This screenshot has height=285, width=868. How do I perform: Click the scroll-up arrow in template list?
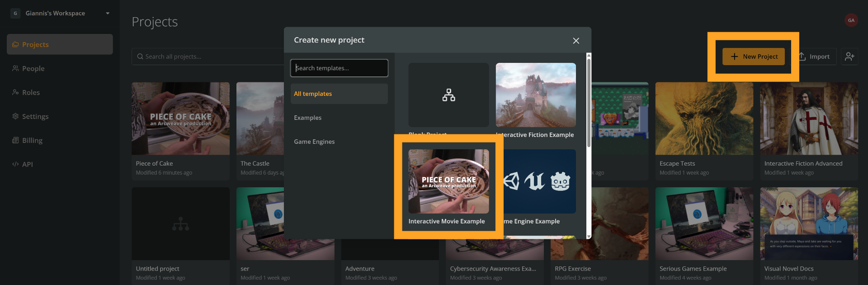tap(589, 56)
